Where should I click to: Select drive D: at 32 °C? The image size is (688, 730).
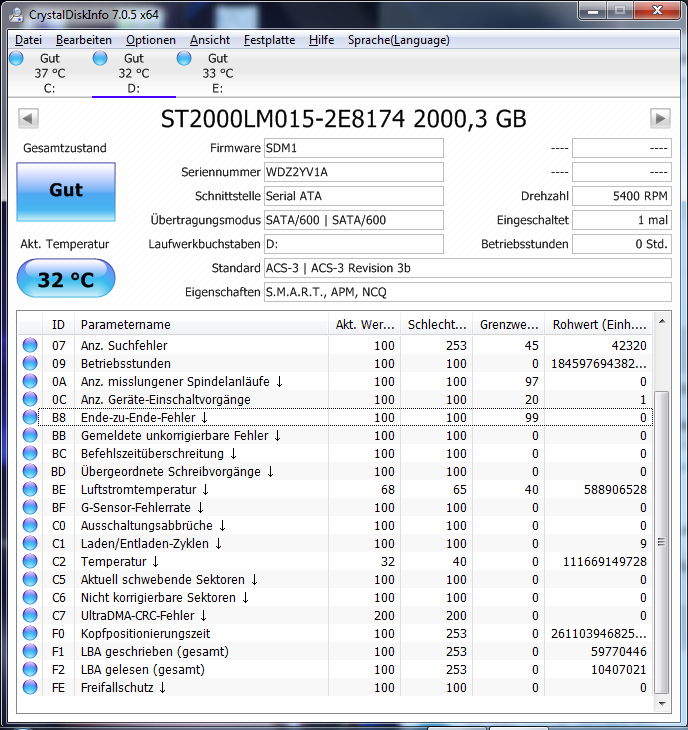[x=134, y=73]
